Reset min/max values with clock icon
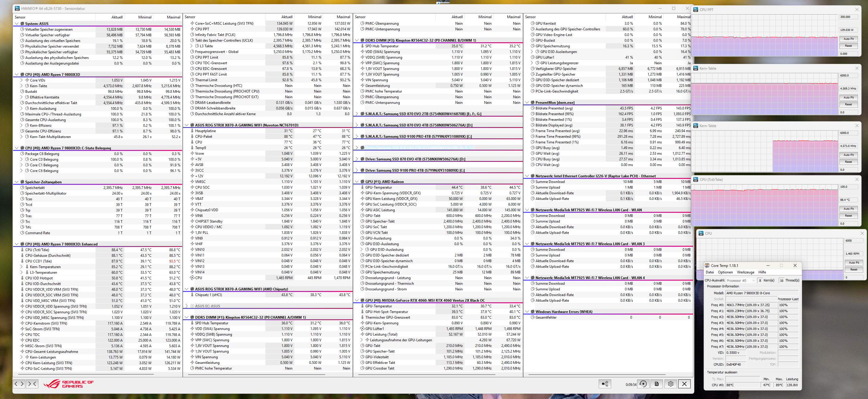Screen dimensions: 868x399 pos(643,384)
